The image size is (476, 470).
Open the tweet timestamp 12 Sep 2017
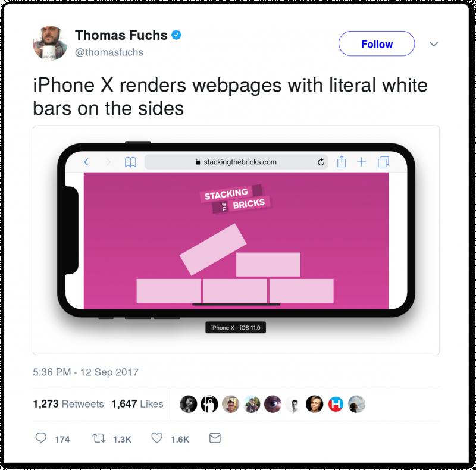pyautogui.click(x=86, y=372)
